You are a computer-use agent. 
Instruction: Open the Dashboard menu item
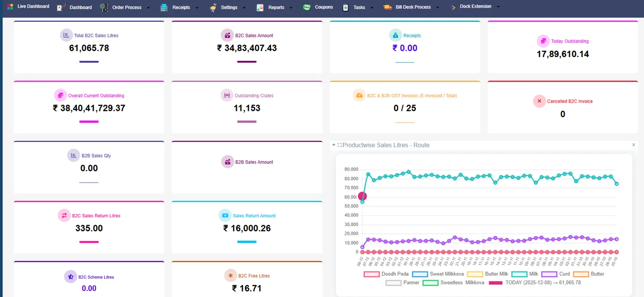coord(80,7)
